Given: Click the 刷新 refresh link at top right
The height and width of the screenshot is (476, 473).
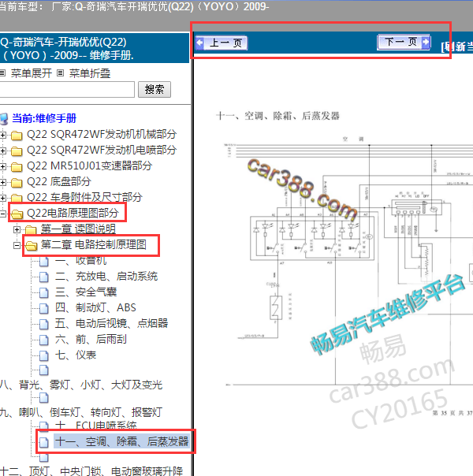Looking at the screenshot, I should tap(457, 46).
